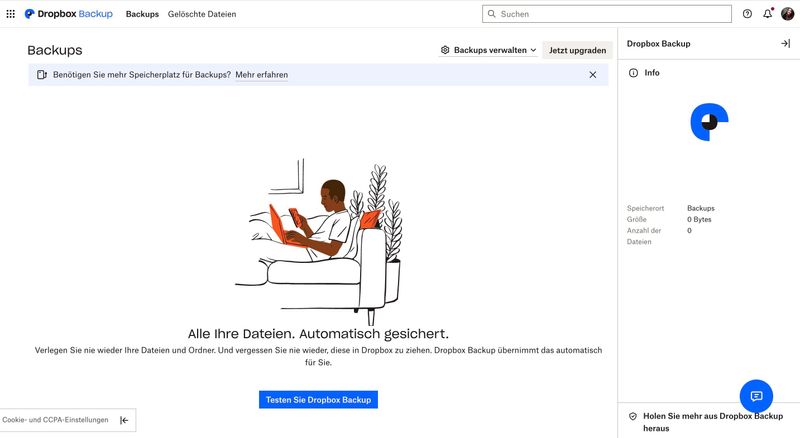The height and width of the screenshot is (438, 800).
Task: Open Cookie- und CCPA-Einstellungen
Action: [x=55, y=420]
